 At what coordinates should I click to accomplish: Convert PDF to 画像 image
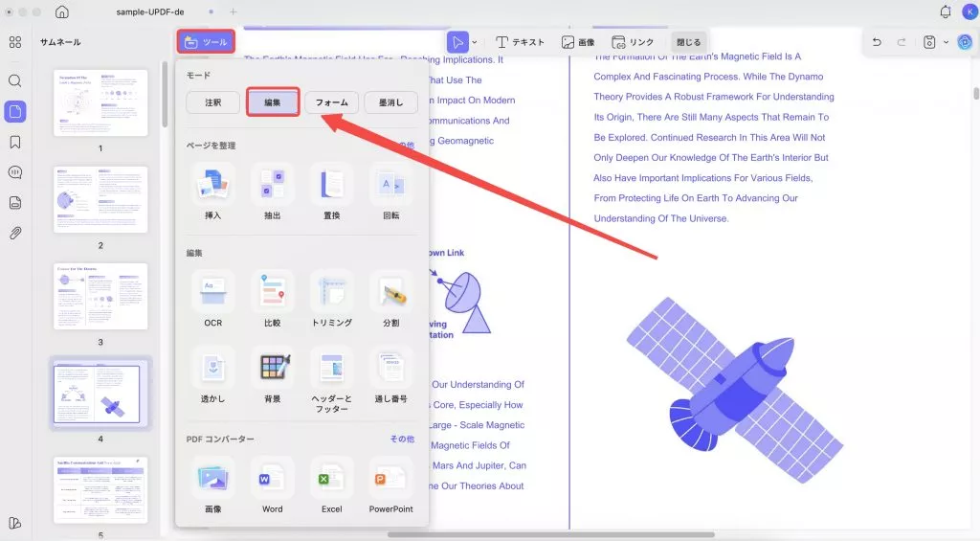click(x=213, y=485)
